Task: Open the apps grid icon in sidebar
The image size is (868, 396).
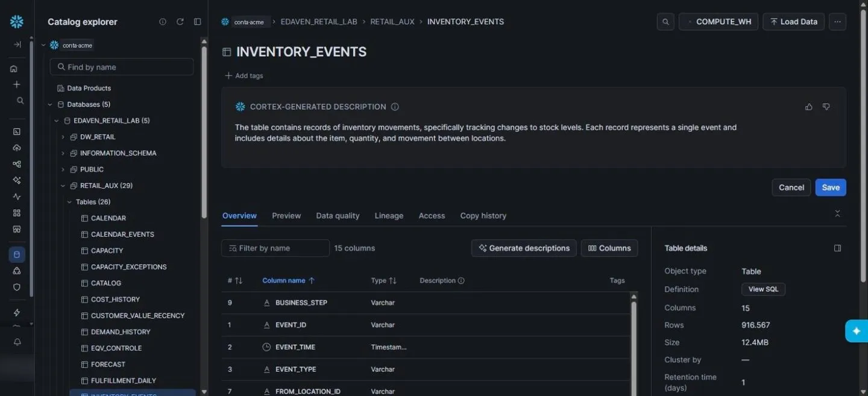Action: tap(17, 213)
